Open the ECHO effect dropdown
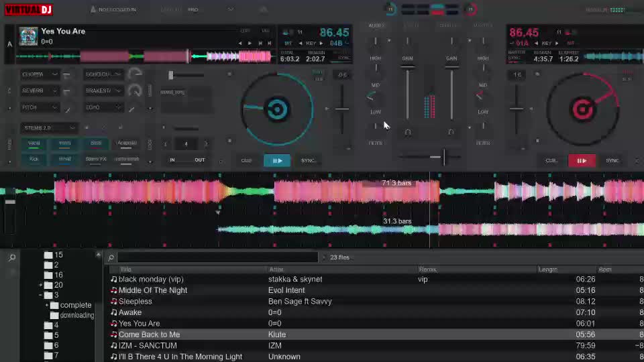Screen dimensions: 644x362 [103, 107]
